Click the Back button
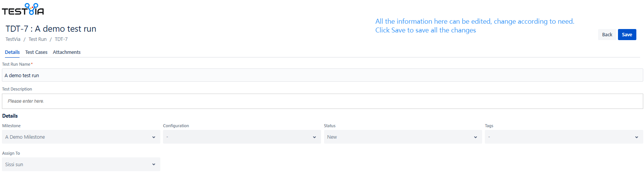This screenshot has width=644, height=191. [x=607, y=35]
